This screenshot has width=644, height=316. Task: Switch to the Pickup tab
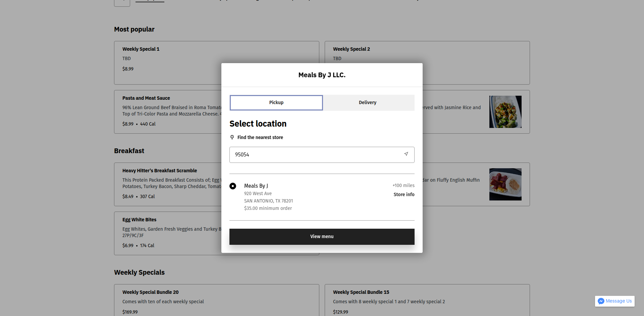[276, 103]
